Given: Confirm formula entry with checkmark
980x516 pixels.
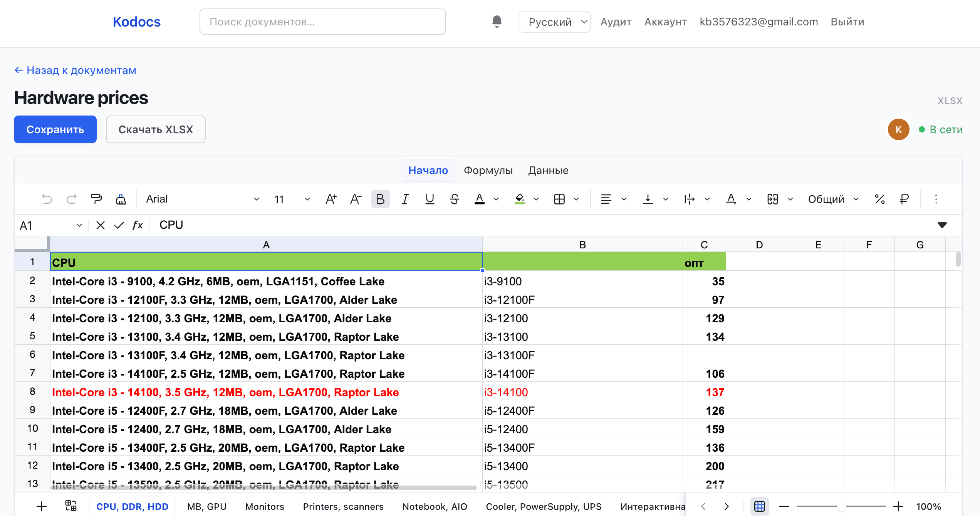Looking at the screenshot, I should pyautogui.click(x=119, y=225).
